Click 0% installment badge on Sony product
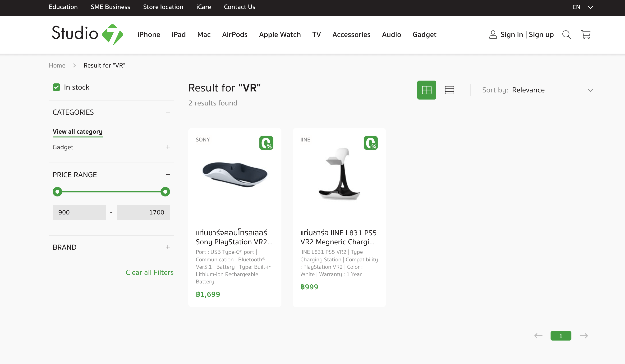Viewport: 625px width, 364px height. pyautogui.click(x=266, y=143)
